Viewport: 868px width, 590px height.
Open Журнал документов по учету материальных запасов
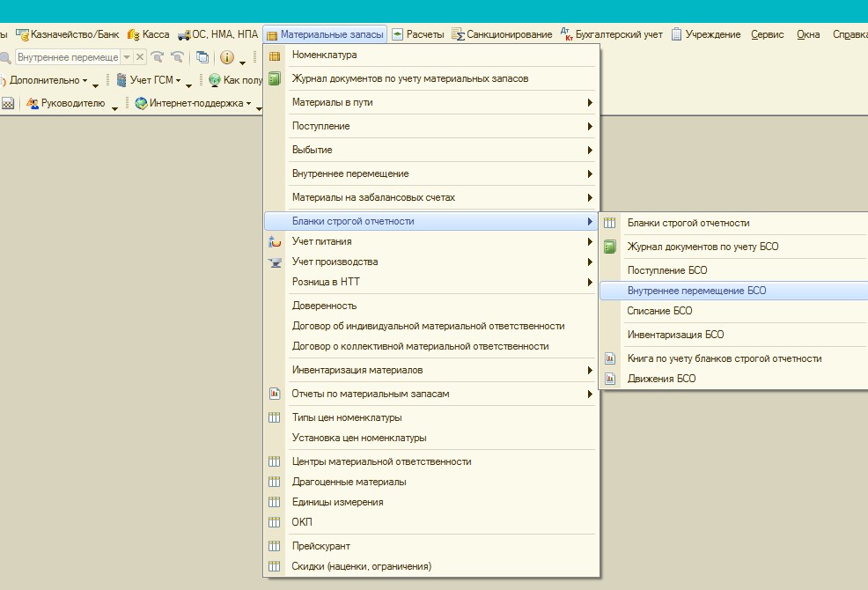point(410,78)
